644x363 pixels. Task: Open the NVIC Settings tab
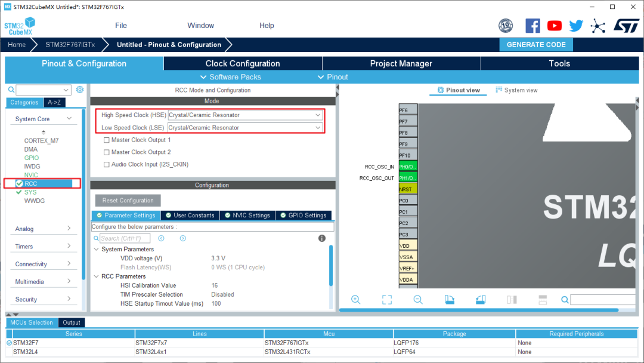pos(247,216)
